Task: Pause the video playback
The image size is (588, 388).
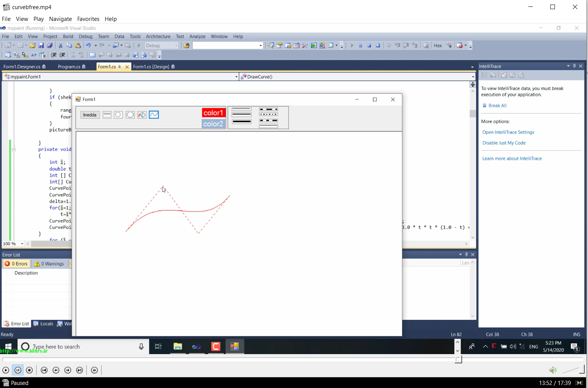Action: pos(18,370)
